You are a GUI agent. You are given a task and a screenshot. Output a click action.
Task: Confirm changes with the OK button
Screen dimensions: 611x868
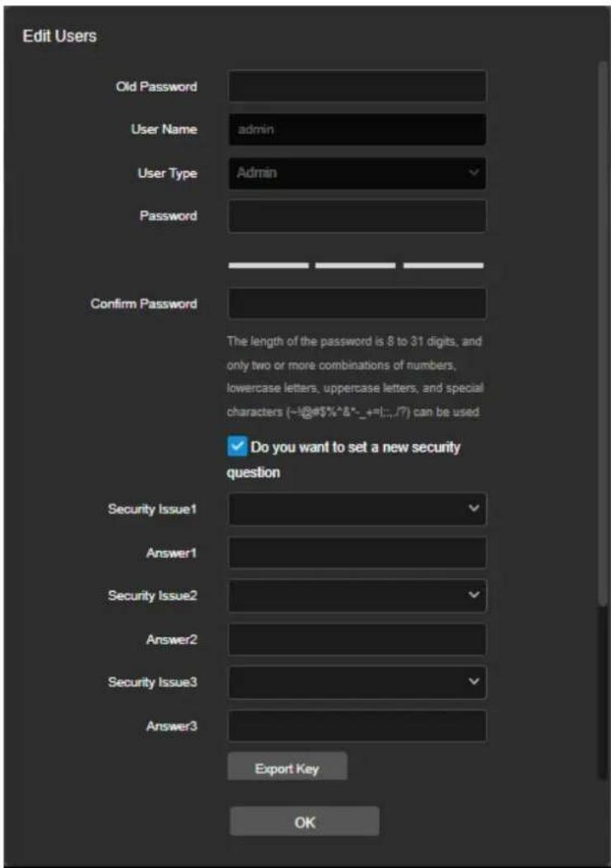pos(305,822)
